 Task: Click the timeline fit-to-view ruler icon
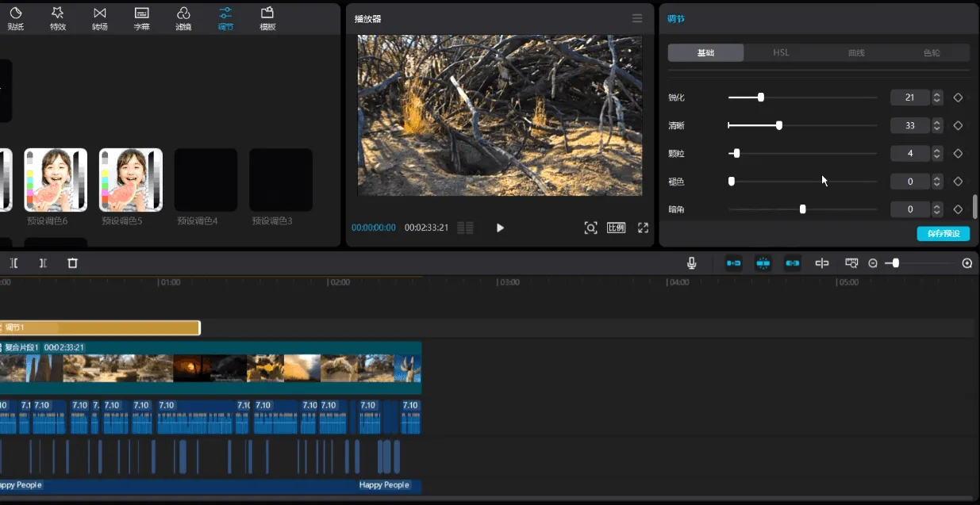pyautogui.click(x=851, y=263)
